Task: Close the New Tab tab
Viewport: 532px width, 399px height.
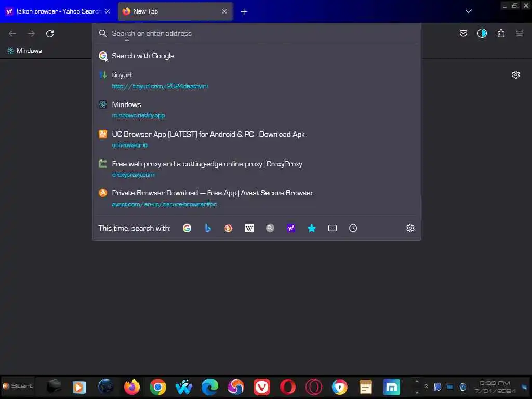Action: pyautogui.click(x=224, y=11)
